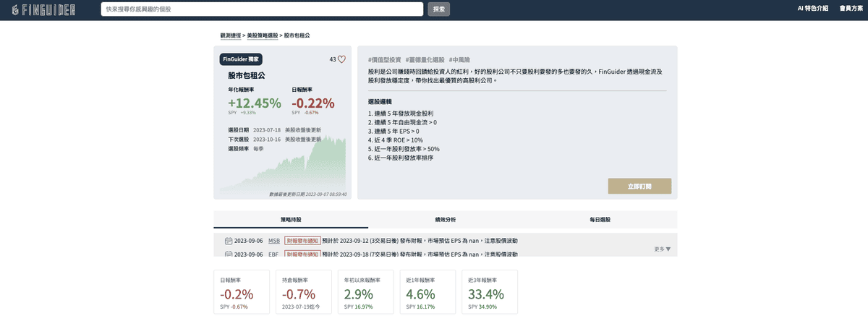Switch to the 績效分析 tab

click(x=446, y=219)
